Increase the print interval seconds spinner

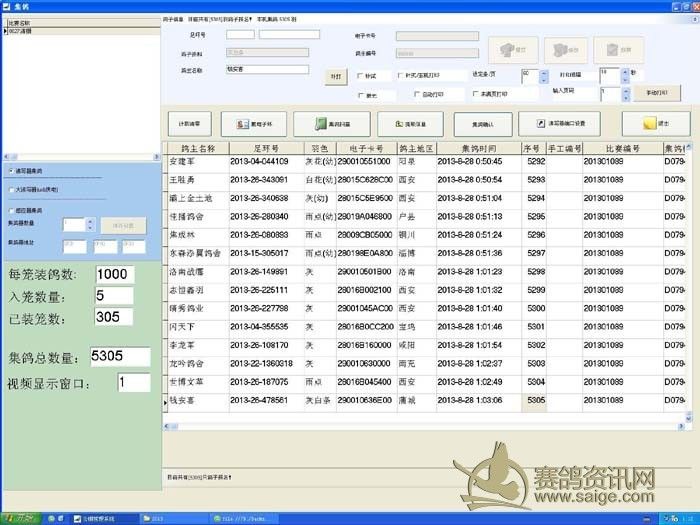tap(624, 70)
